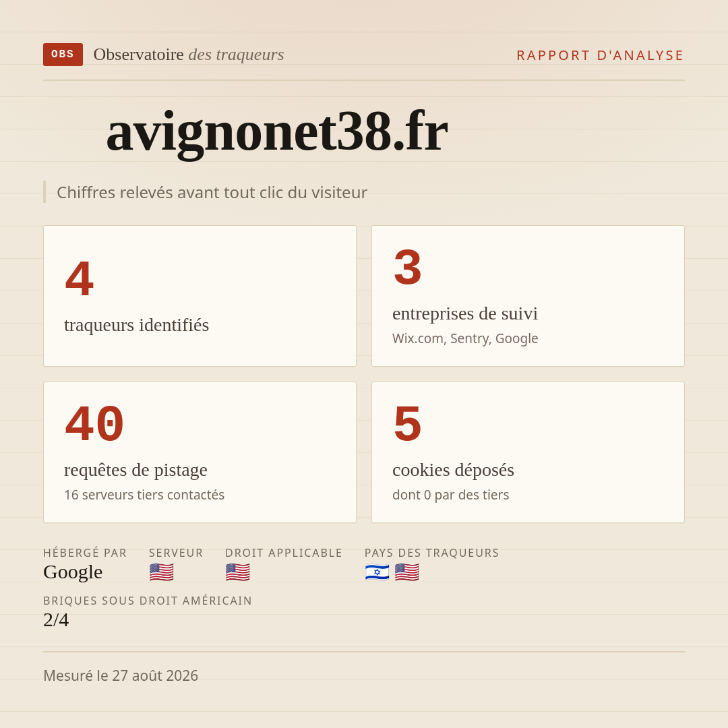Viewport: 728px width, 728px height.
Task: Click the 2/4 value
Action: click(x=56, y=620)
